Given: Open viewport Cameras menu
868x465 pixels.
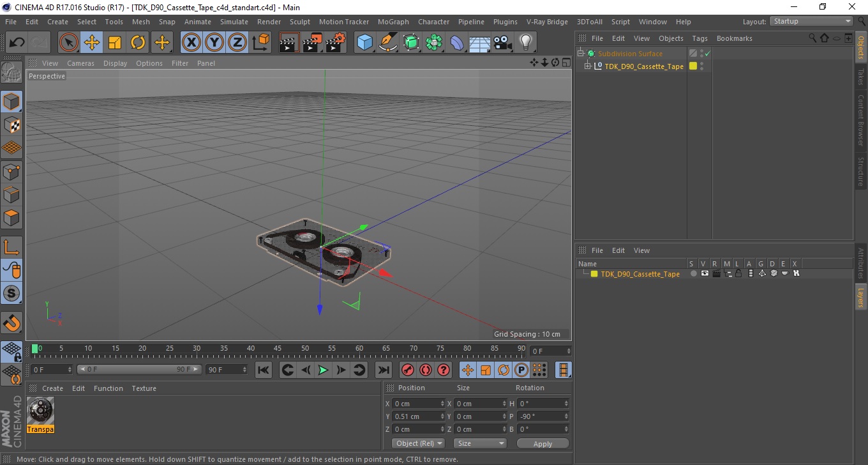Looking at the screenshot, I should click(80, 63).
